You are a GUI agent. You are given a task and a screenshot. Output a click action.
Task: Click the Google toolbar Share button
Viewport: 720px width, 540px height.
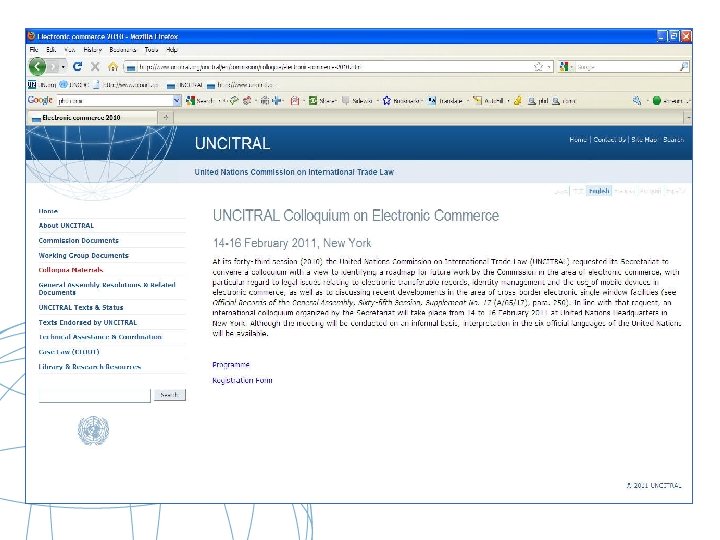point(322,101)
